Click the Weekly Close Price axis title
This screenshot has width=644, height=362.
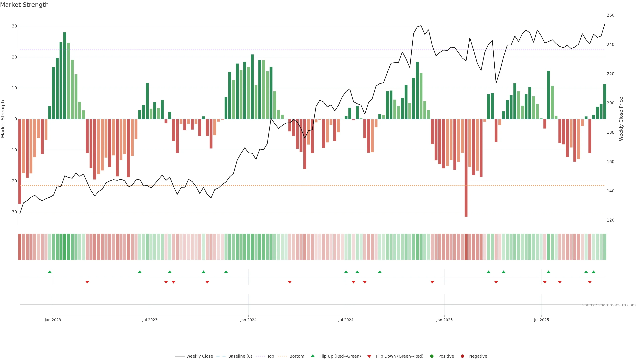[621, 119]
